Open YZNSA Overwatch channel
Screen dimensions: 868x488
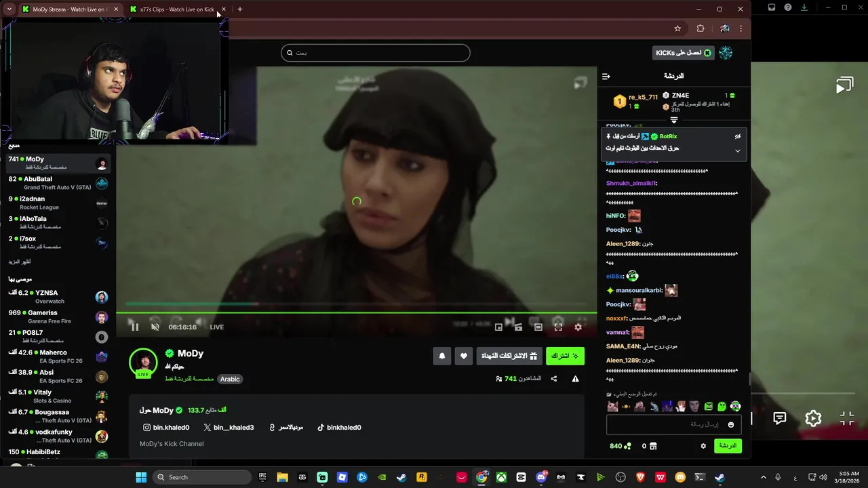(58, 297)
